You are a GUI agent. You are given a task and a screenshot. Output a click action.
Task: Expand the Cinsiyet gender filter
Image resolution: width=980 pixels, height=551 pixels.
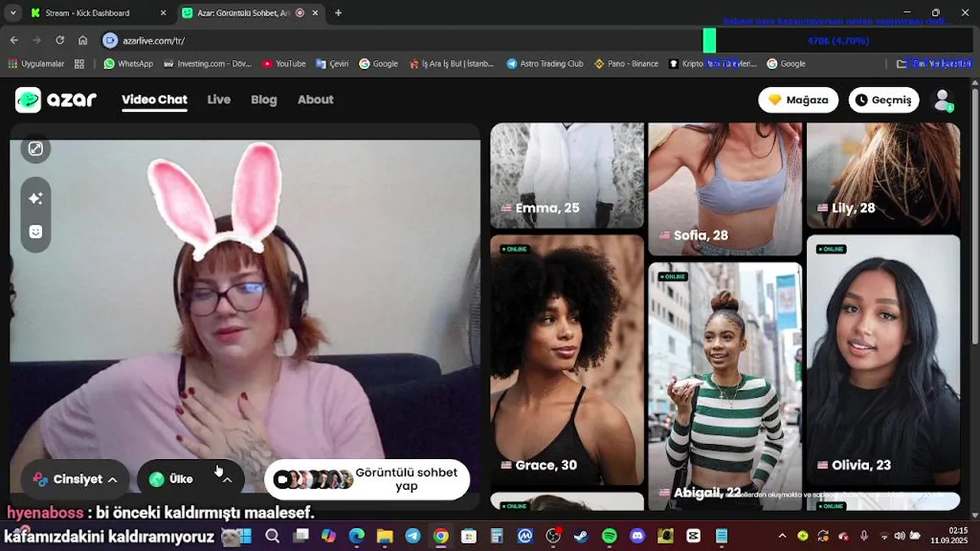[x=75, y=479]
